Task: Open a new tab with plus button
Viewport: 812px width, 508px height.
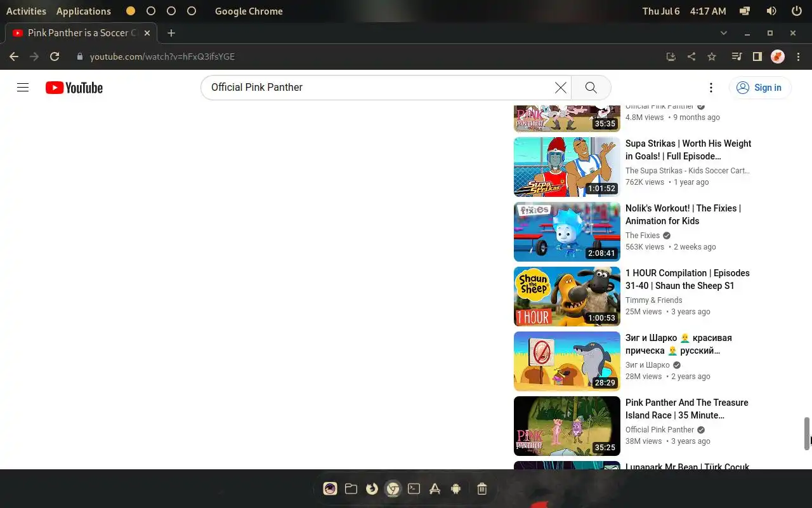Action: 171,33
